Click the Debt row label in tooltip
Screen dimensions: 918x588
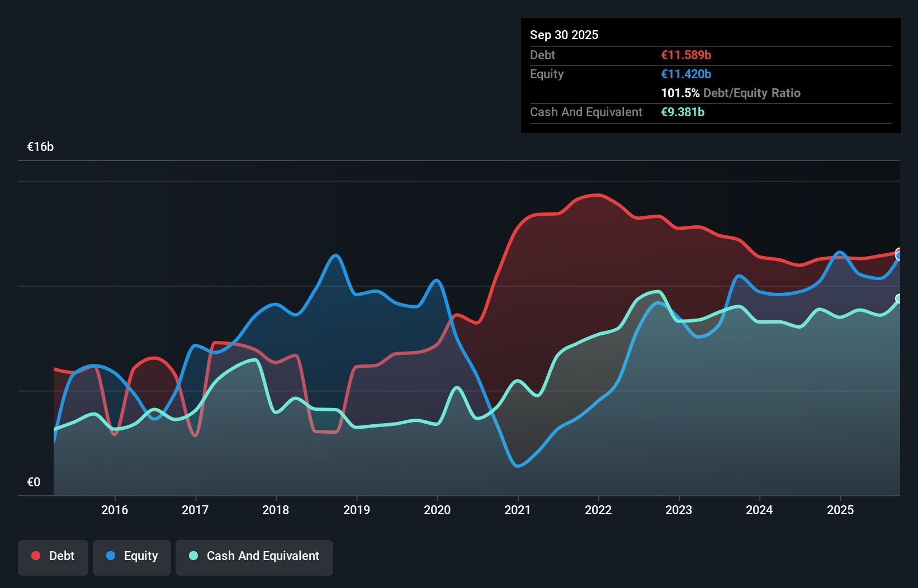click(x=542, y=55)
